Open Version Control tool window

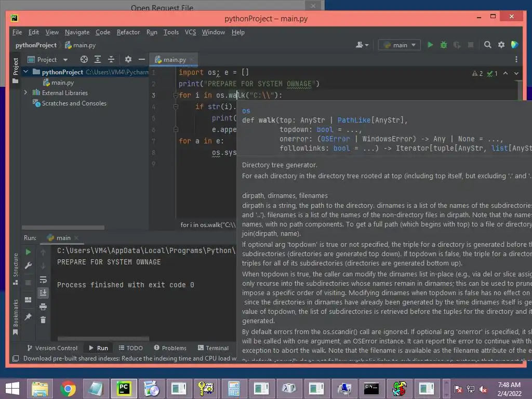(52, 348)
